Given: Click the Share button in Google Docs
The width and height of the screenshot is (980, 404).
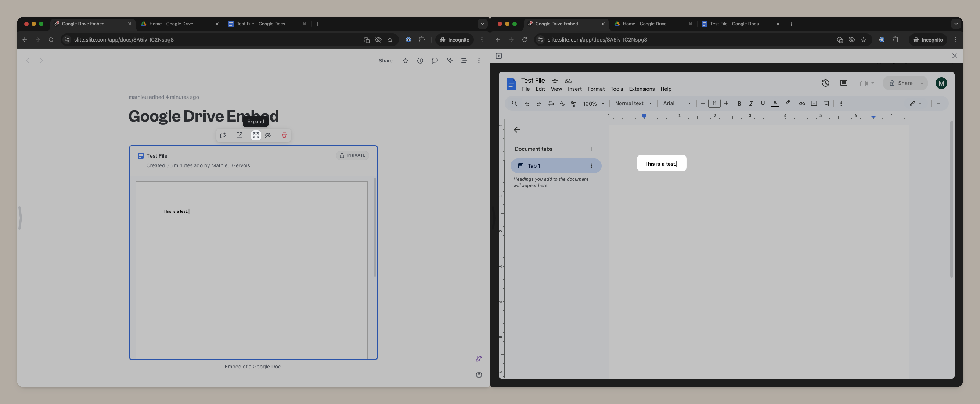Looking at the screenshot, I should click(x=900, y=83).
